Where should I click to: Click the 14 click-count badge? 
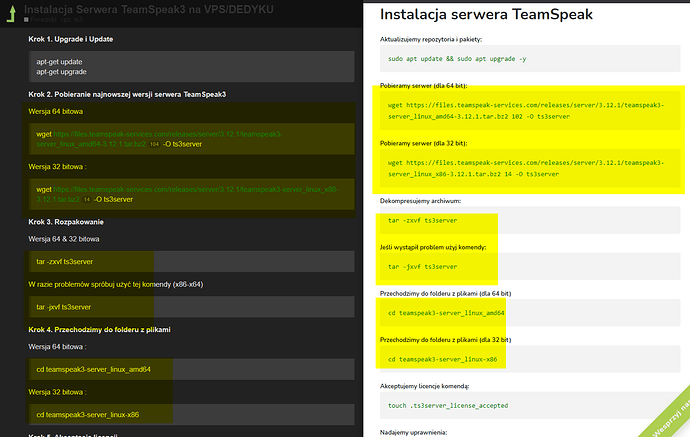click(x=87, y=199)
